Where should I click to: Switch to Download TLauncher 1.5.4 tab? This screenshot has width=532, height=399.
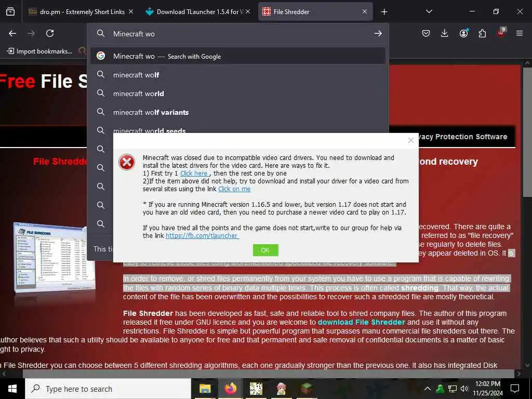click(x=197, y=12)
